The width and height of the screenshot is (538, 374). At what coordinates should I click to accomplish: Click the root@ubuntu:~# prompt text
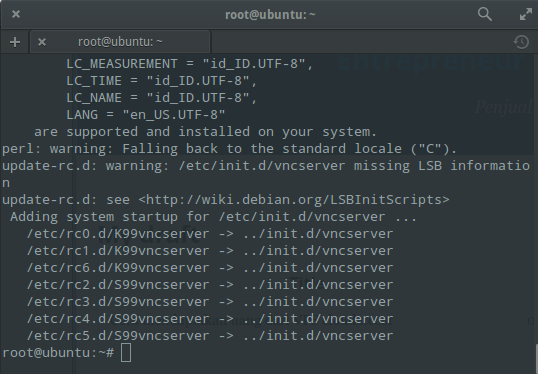tap(58, 353)
